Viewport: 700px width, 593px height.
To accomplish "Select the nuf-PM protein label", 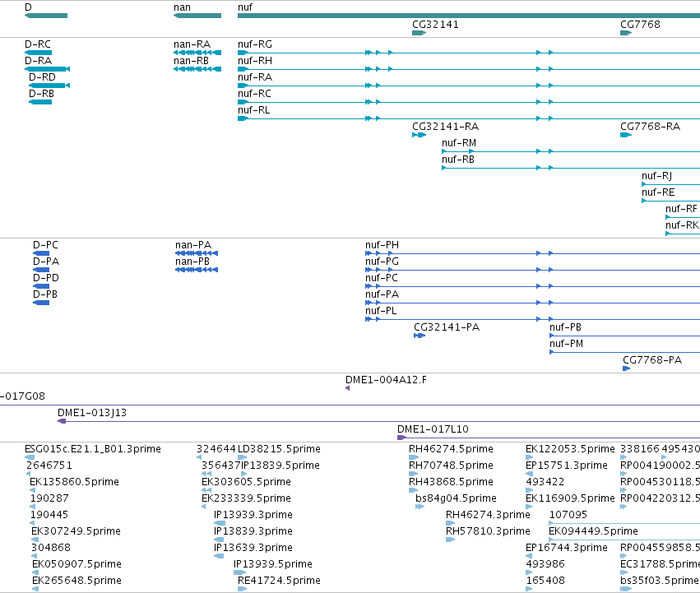I will (567, 344).
